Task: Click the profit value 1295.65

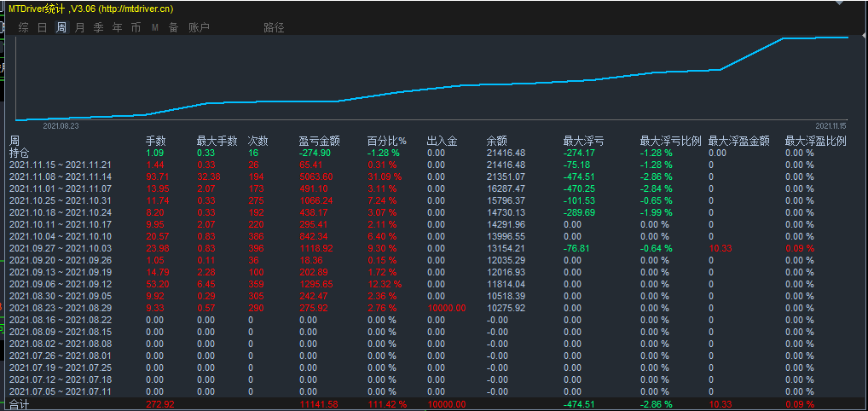Action: (316, 284)
